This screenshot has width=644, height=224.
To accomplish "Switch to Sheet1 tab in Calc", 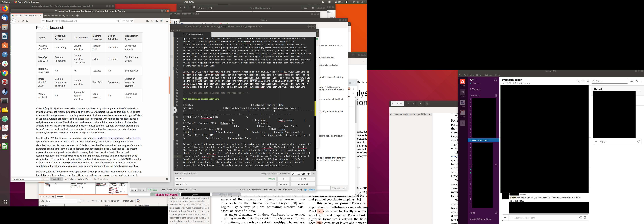I will pos(60,197).
